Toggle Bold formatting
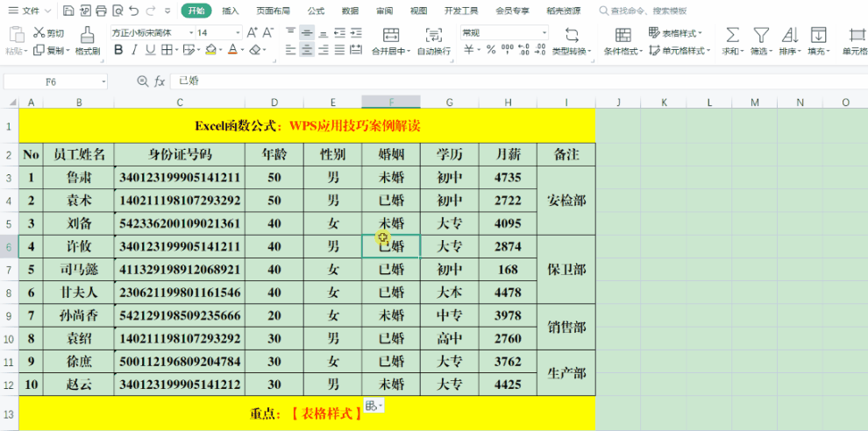Viewport: 868px width, 431px height. [x=116, y=50]
